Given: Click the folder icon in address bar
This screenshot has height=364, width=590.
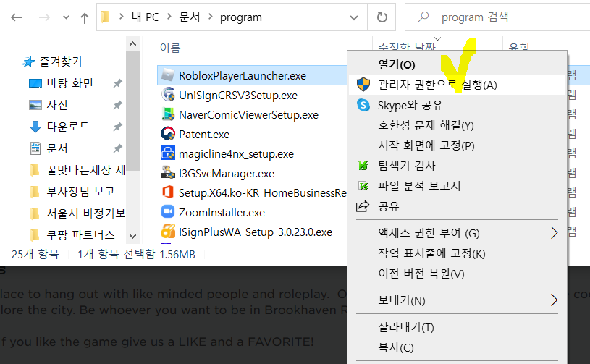Looking at the screenshot, I should pos(106,17).
